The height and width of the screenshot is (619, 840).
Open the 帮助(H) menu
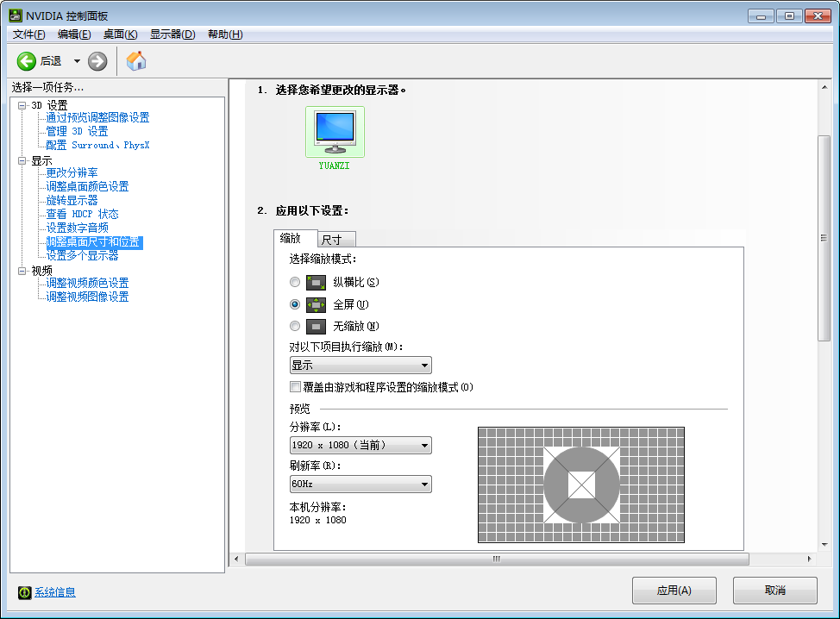click(225, 34)
